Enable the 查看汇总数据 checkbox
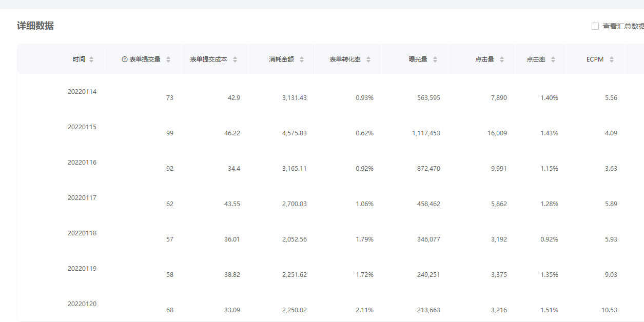644x322 pixels. (x=595, y=25)
